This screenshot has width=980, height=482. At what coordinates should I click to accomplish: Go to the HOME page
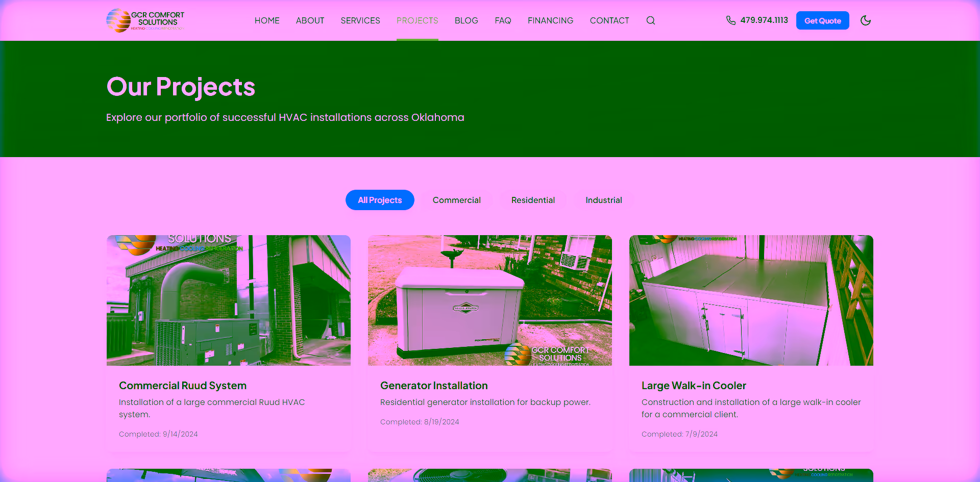pos(267,20)
